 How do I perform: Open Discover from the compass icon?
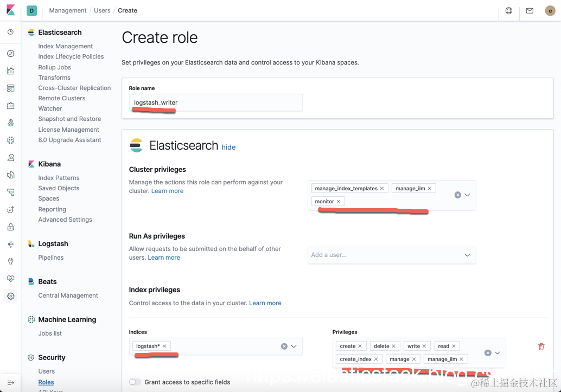tap(11, 54)
